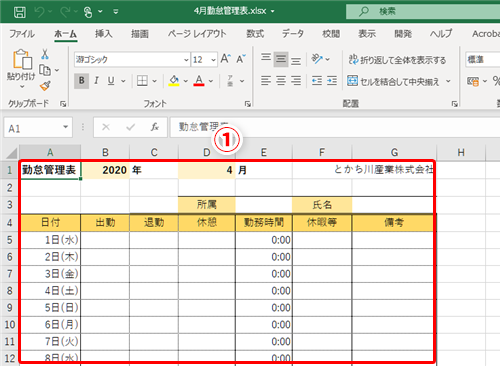Image resolution: width=500 pixels, height=366 pixels.
Task: Switch to the 挿入 tab
Action: point(103,34)
